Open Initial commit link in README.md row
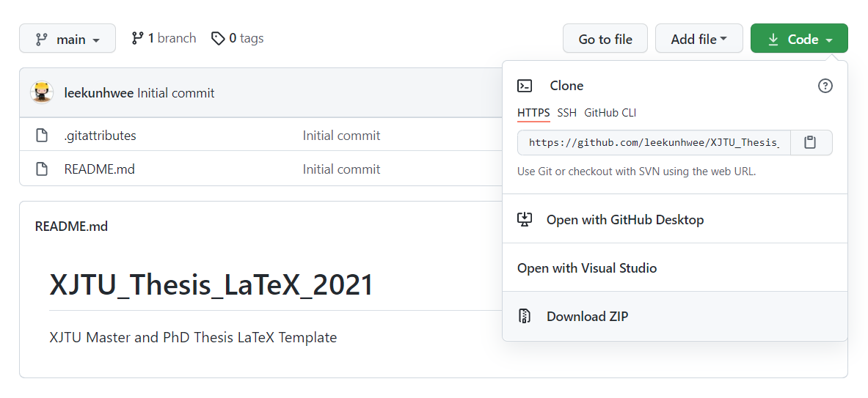 [341, 169]
